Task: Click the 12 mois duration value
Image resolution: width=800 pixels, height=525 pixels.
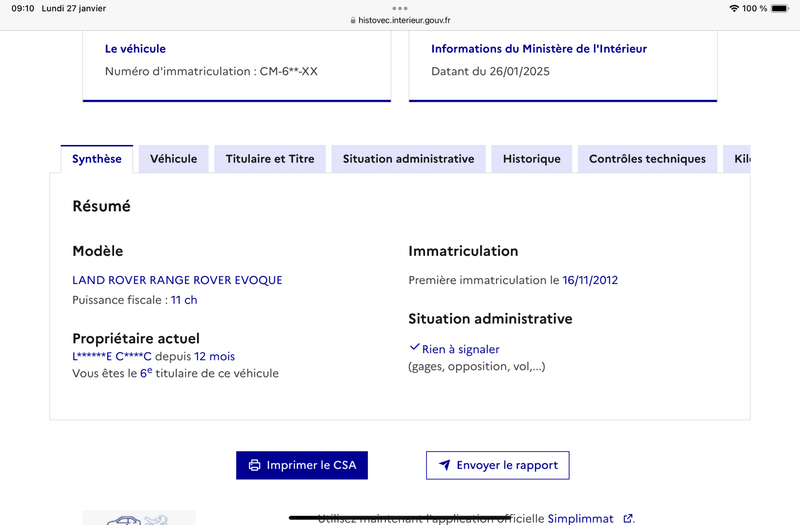Action: (214, 356)
